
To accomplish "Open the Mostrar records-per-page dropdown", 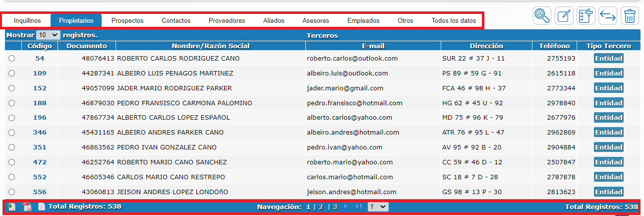I will tap(48, 35).
